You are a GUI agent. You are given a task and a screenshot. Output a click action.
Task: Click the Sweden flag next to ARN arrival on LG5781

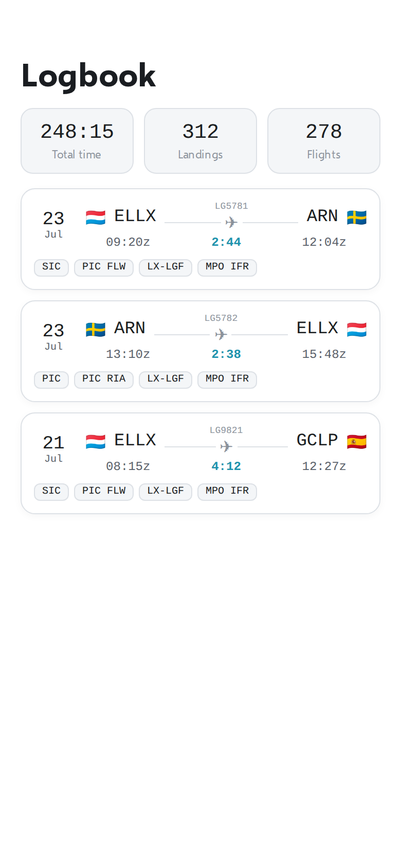pos(357,218)
